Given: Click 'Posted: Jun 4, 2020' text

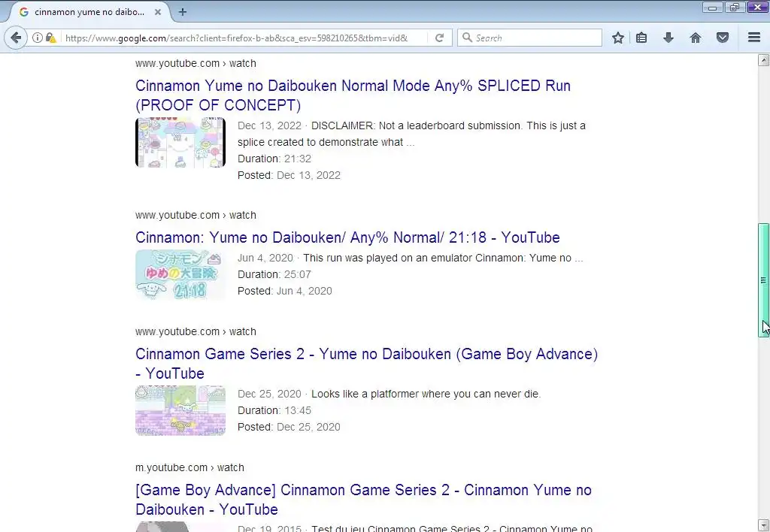Looking at the screenshot, I should pyautogui.click(x=285, y=291).
